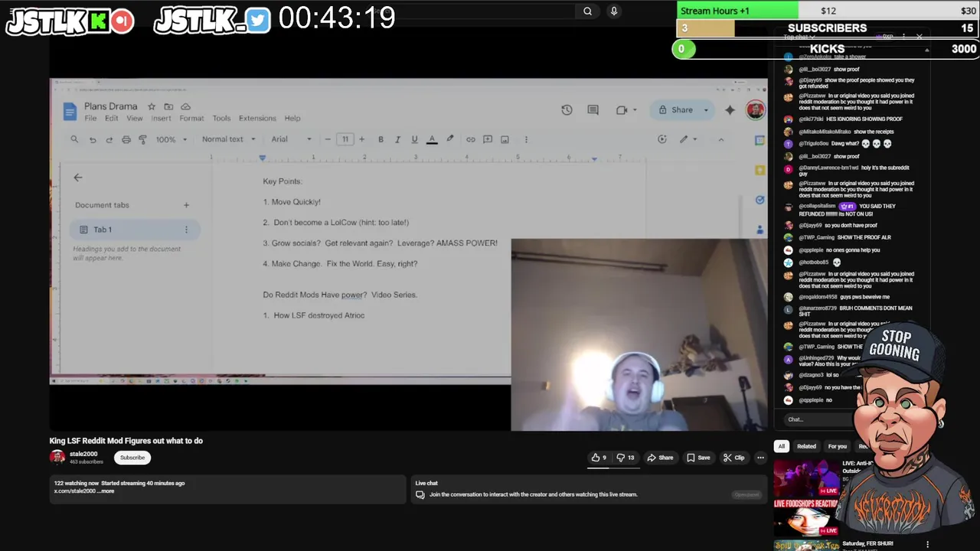Click the Docs video meeting camera icon
Screen dimensions: 980x551
pyautogui.click(x=622, y=109)
